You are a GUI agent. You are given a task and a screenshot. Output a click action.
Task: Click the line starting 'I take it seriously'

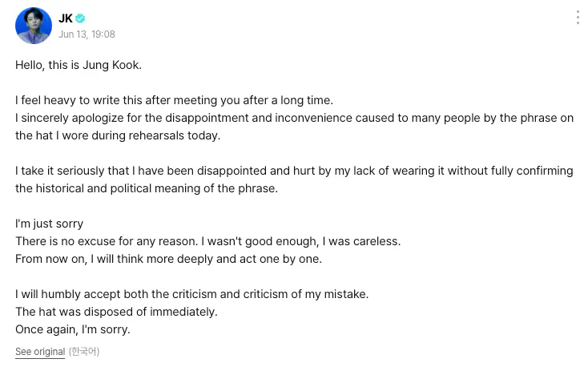point(294,171)
